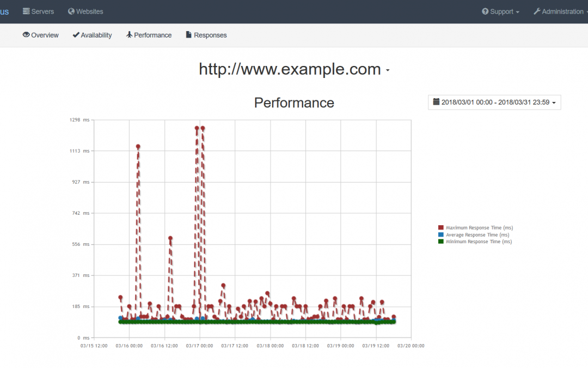Click the Performance plane icon
Image resolution: width=588 pixels, height=368 pixels.
coord(129,35)
